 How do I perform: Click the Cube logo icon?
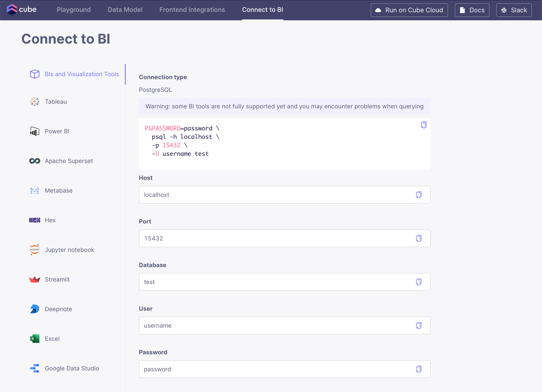click(x=12, y=10)
